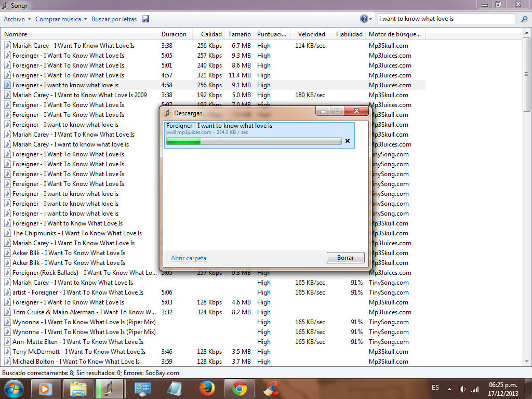Screen dimensions: 532x399
Task: Select Michael Bolton song in results list
Action: 76,362
